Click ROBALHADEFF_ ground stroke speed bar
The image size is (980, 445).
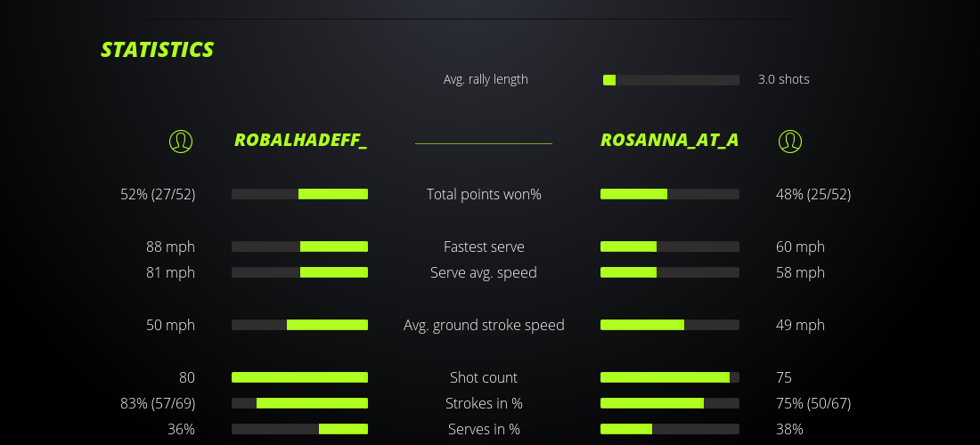(x=299, y=325)
